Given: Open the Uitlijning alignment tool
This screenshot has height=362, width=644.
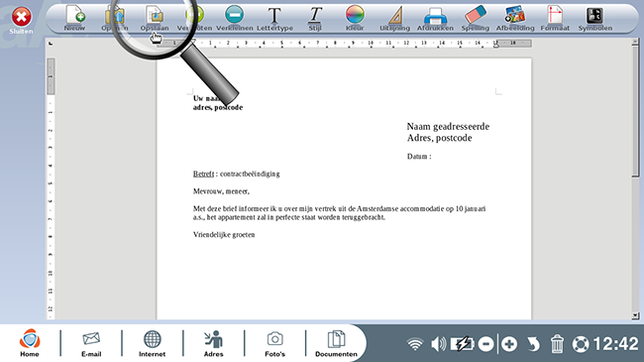Looking at the screenshot, I should pos(394,19).
